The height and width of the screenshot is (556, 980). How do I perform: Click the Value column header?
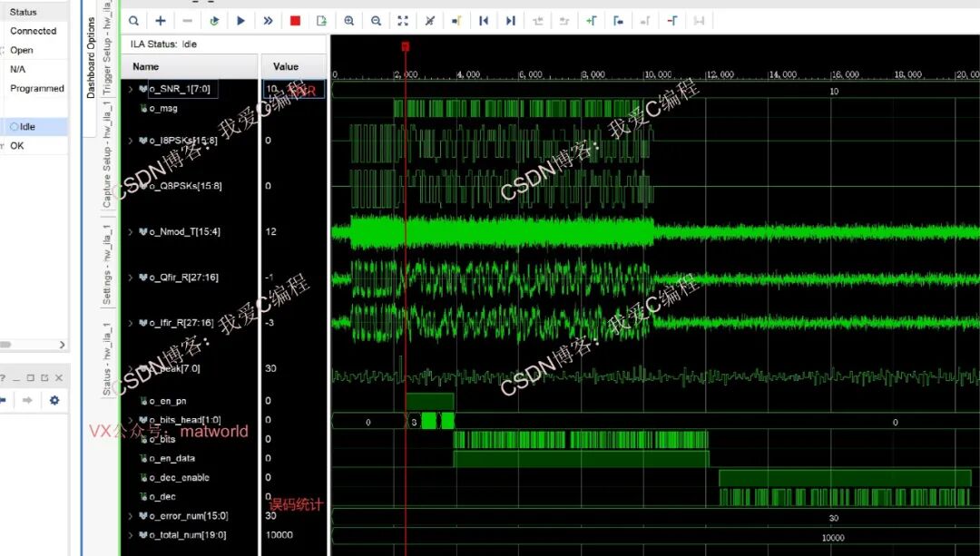pyautogui.click(x=293, y=66)
